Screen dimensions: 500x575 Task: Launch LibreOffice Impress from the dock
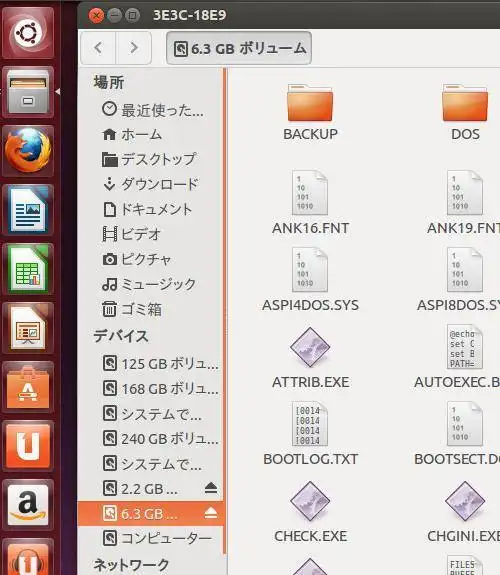click(x=28, y=328)
